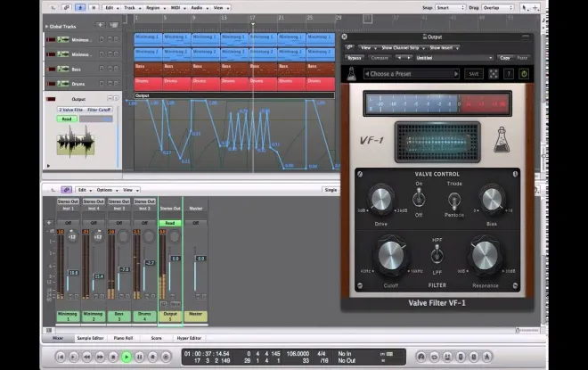Viewport: 588px width, 370px height.
Task: Toggle Bypass on the plugin
Action: [354, 58]
